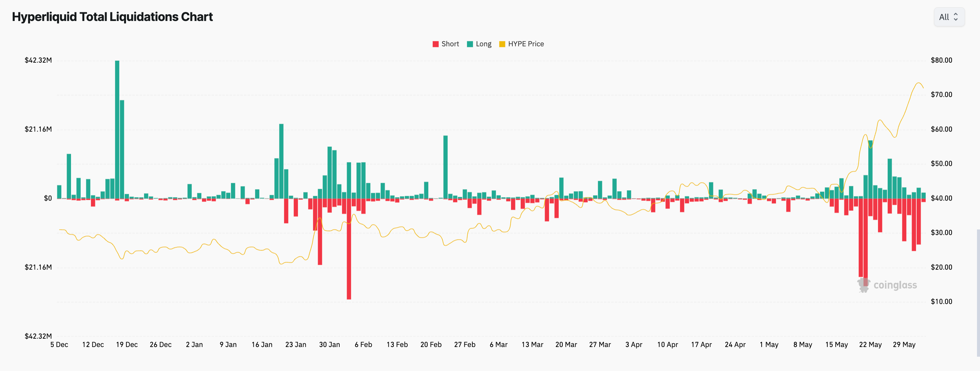Click the 16 Jan x-axis label
Screen dimensions: 980x371
tap(262, 345)
